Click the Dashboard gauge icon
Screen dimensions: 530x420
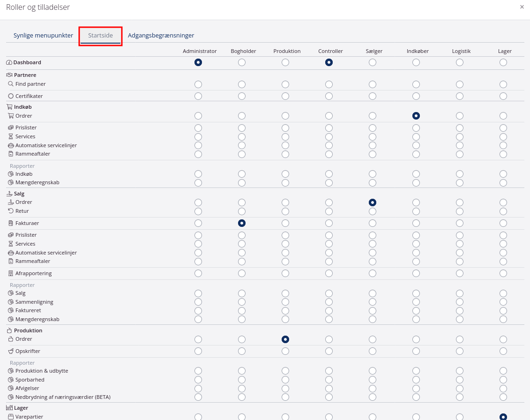pyautogui.click(x=9, y=62)
